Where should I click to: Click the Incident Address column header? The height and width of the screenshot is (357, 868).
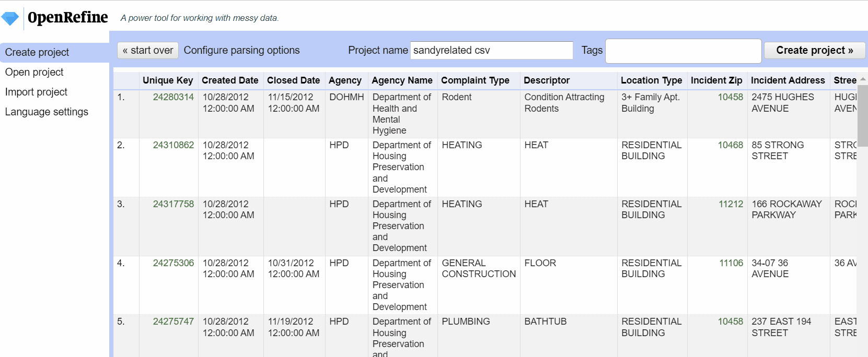[788, 80]
